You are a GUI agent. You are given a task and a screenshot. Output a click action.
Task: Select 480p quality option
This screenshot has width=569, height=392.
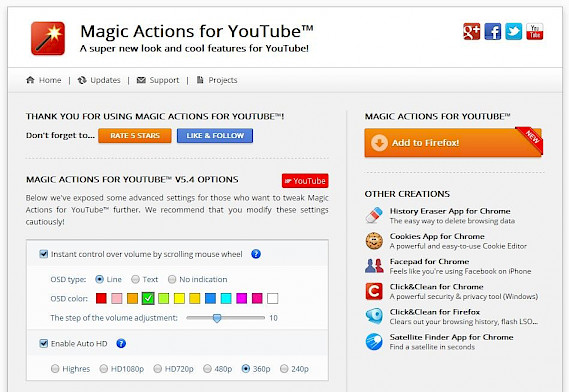(207, 369)
